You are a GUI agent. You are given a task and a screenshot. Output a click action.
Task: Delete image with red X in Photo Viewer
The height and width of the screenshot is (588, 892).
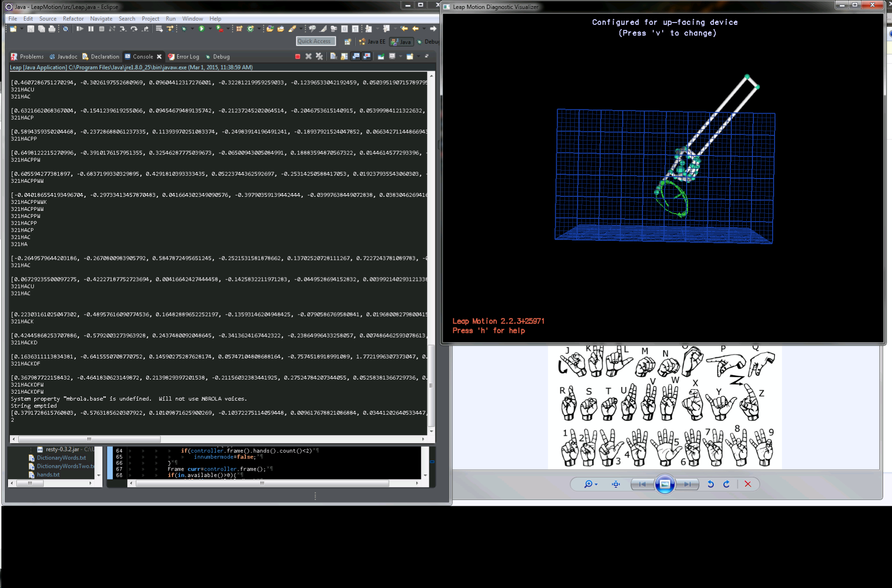[x=748, y=484]
